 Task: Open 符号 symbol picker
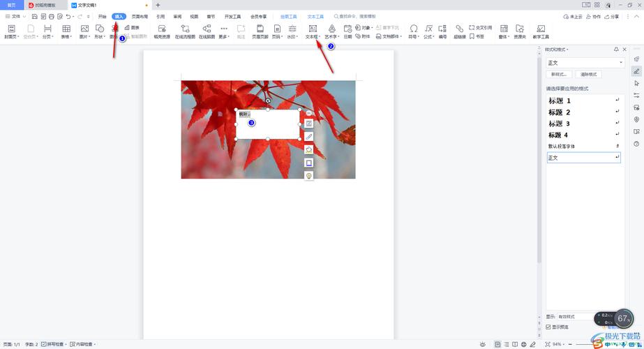point(414,31)
